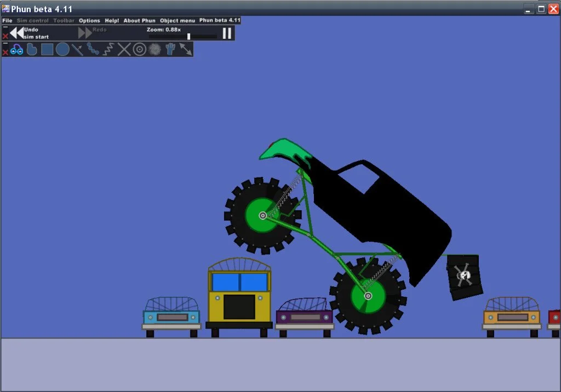This screenshot has width=561, height=392.
Task: Choose the Hinge tool
Action: [x=140, y=49]
